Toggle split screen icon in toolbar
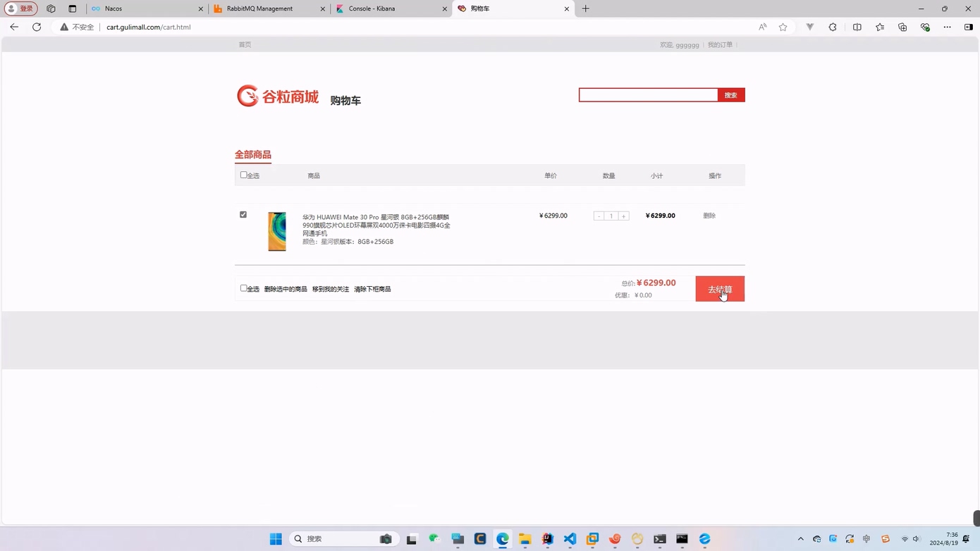980x551 pixels. (x=857, y=27)
